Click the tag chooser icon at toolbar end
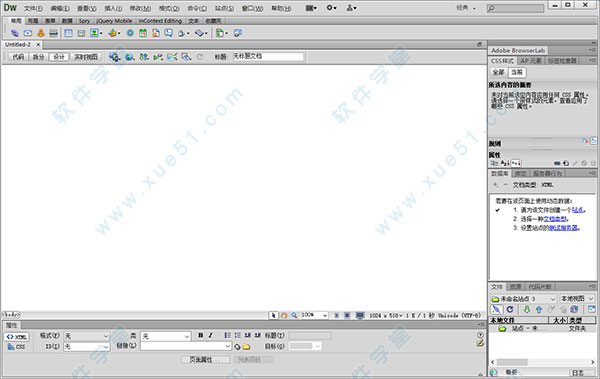The image size is (600, 379). tap(238, 33)
